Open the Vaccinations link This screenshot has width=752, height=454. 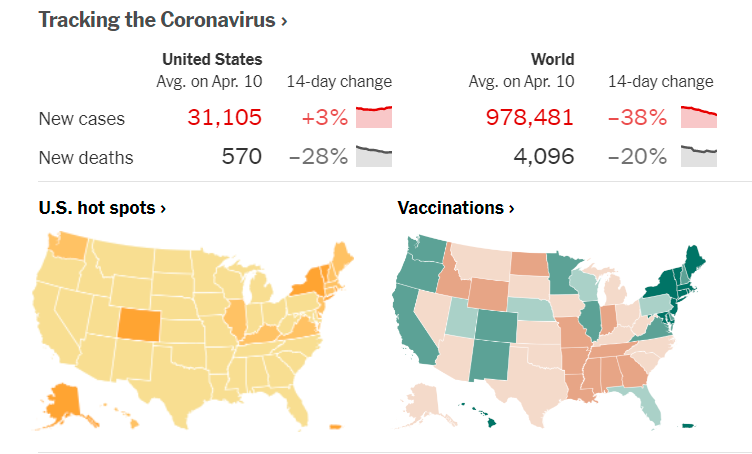point(456,208)
